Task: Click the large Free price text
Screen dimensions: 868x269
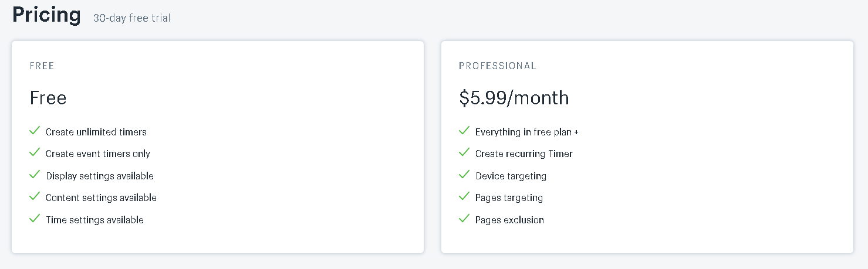Action: pyautogui.click(x=48, y=98)
